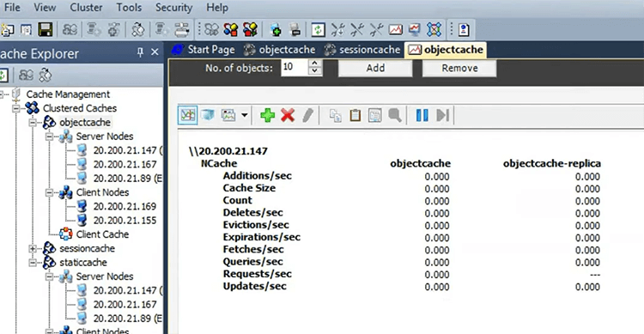Close the Cache Explorer panel
Viewport: 644px width, 334px height.
click(155, 52)
